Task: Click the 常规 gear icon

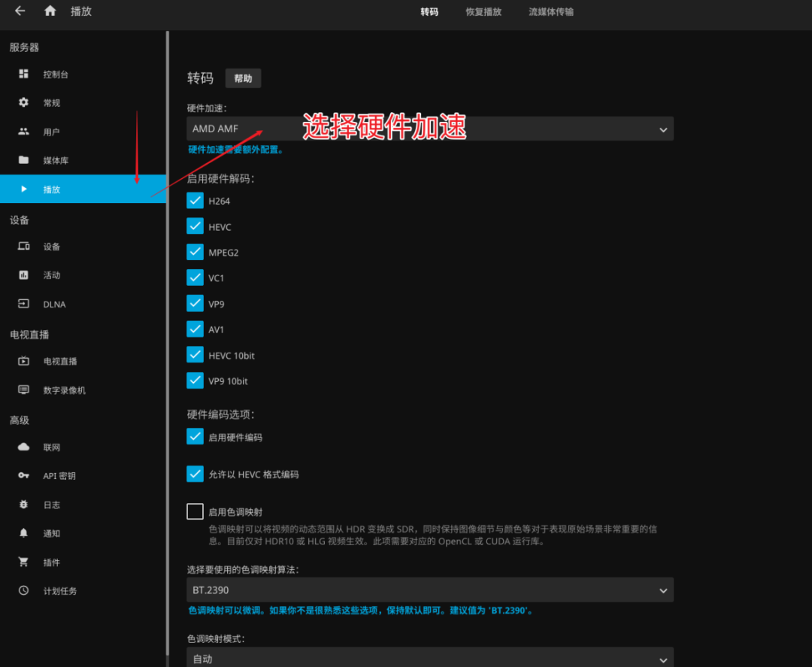Action: coord(23,102)
